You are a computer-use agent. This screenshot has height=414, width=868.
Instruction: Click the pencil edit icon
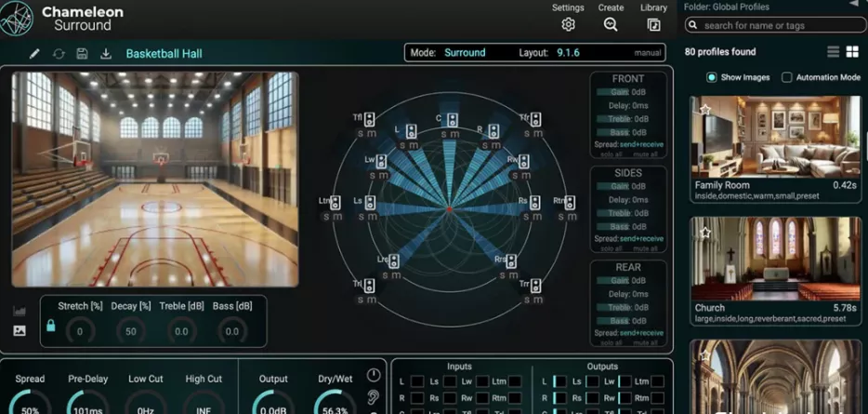(34, 54)
